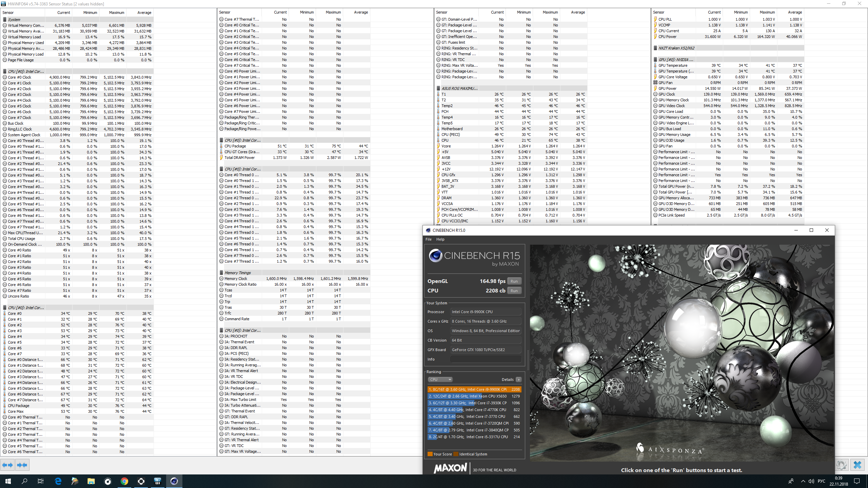Open the CPU ranking type dropdown
This screenshot has width=868, height=488.
coord(440,380)
